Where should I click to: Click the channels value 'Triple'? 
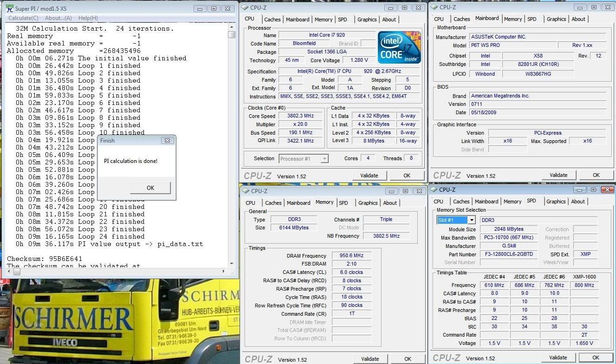(386, 220)
